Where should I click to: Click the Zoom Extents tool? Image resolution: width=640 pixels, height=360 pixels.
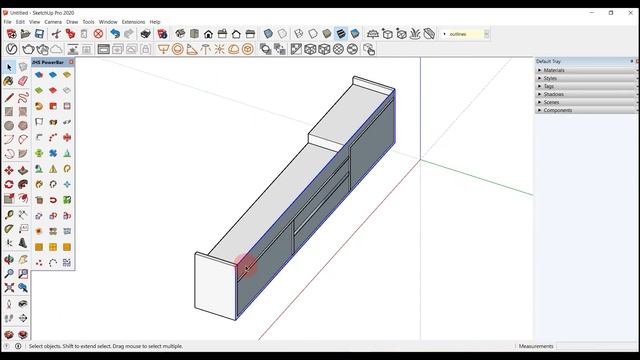point(9,288)
